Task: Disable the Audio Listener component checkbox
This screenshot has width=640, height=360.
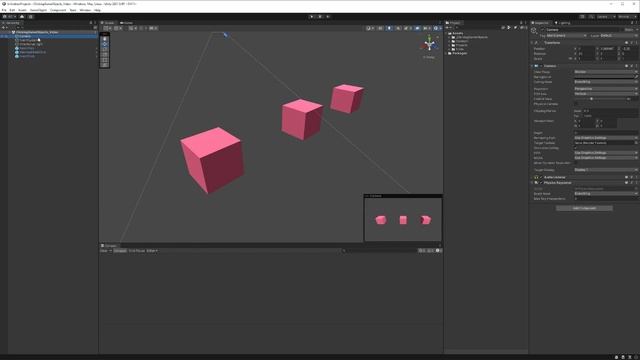Action: 541,177
